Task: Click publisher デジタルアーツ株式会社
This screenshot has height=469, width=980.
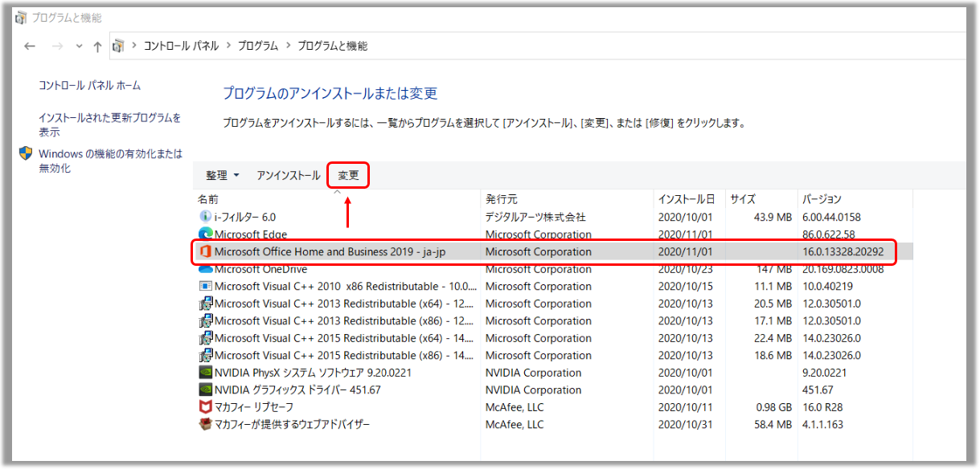Action: [535, 217]
